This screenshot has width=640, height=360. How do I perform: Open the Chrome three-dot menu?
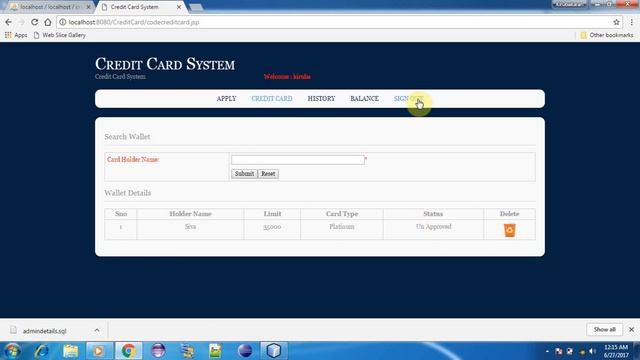(x=632, y=22)
